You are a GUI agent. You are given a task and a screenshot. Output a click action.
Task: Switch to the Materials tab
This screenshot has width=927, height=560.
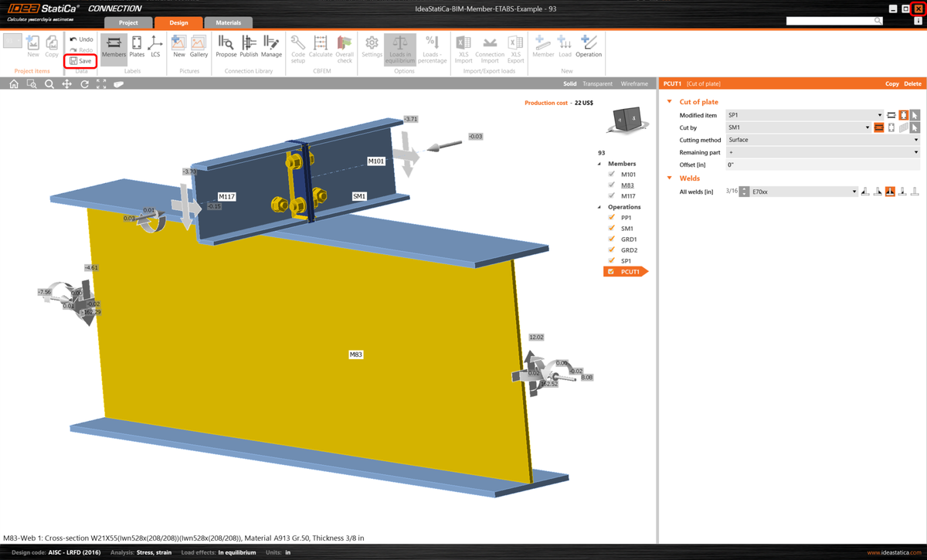pyautogui.click(x=228, y=22)
